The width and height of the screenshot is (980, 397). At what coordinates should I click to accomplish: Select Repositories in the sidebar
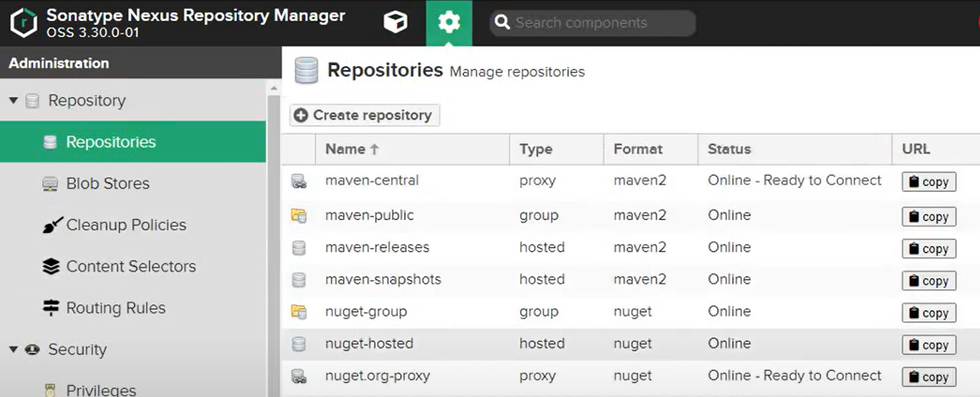tap(133, 141)
